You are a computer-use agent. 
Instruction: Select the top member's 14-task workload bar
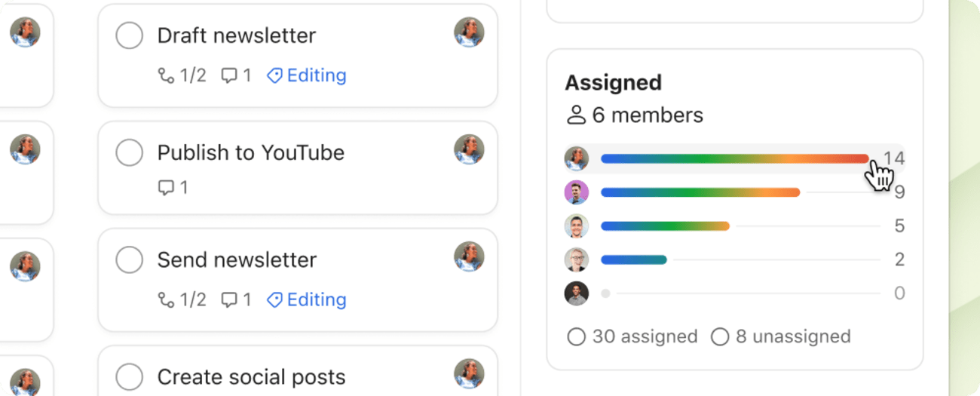(x=734, y=158)
